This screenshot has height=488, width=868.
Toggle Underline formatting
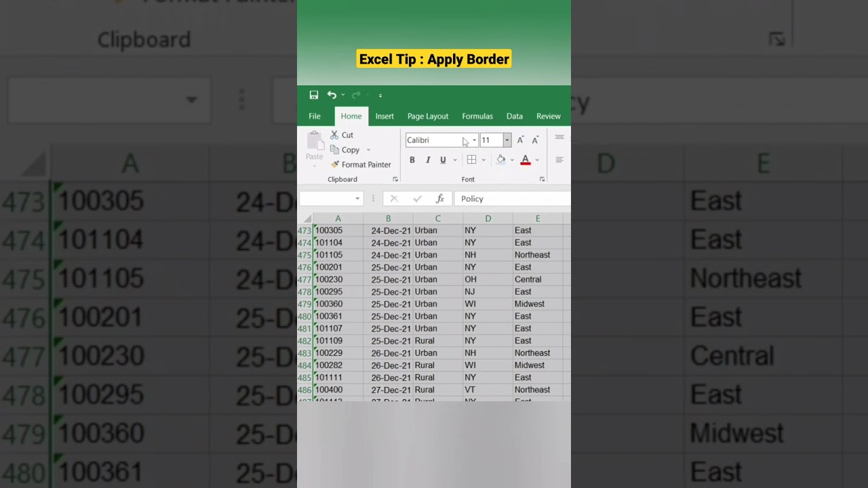click(x=443, y=160)
